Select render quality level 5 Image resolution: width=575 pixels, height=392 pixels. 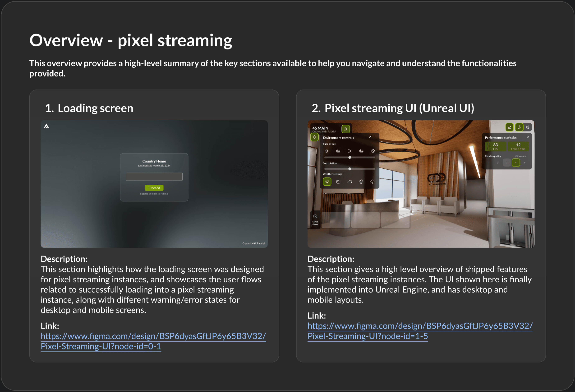click(x=525, y=163)
